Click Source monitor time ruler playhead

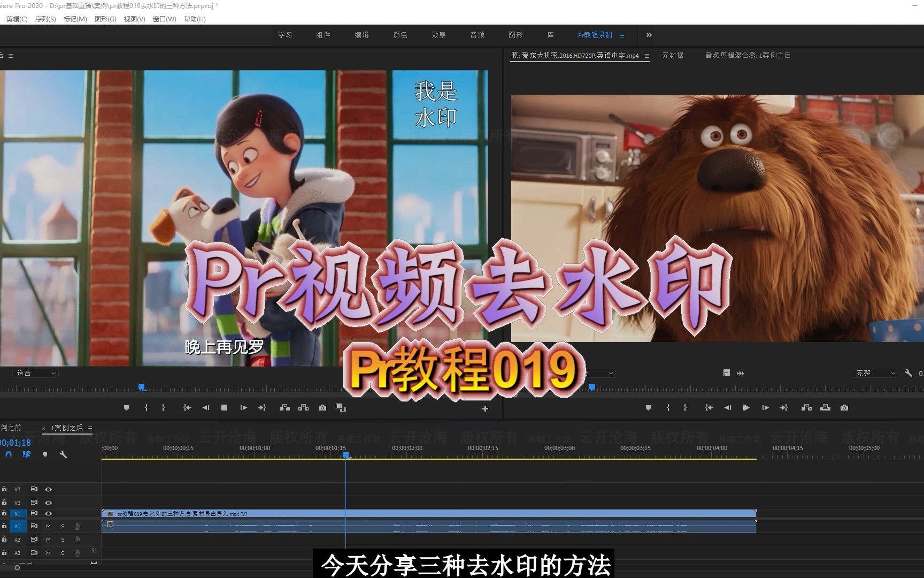(592, 387)
